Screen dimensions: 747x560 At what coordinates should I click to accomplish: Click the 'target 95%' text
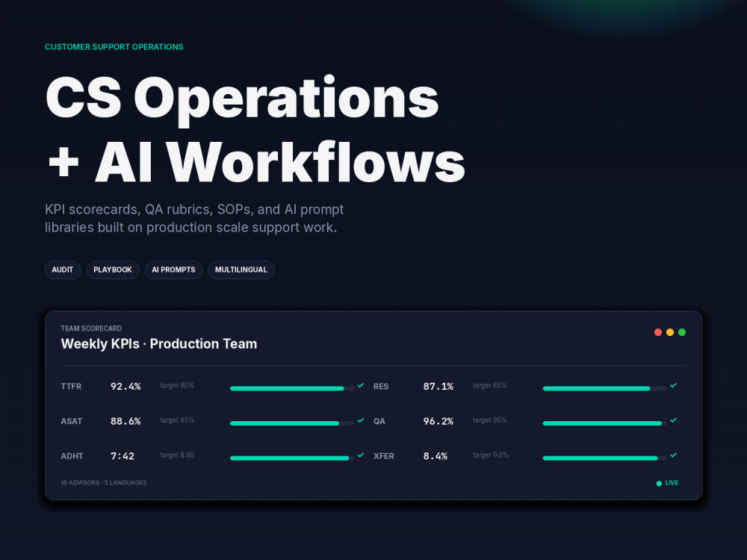[490, 420]
